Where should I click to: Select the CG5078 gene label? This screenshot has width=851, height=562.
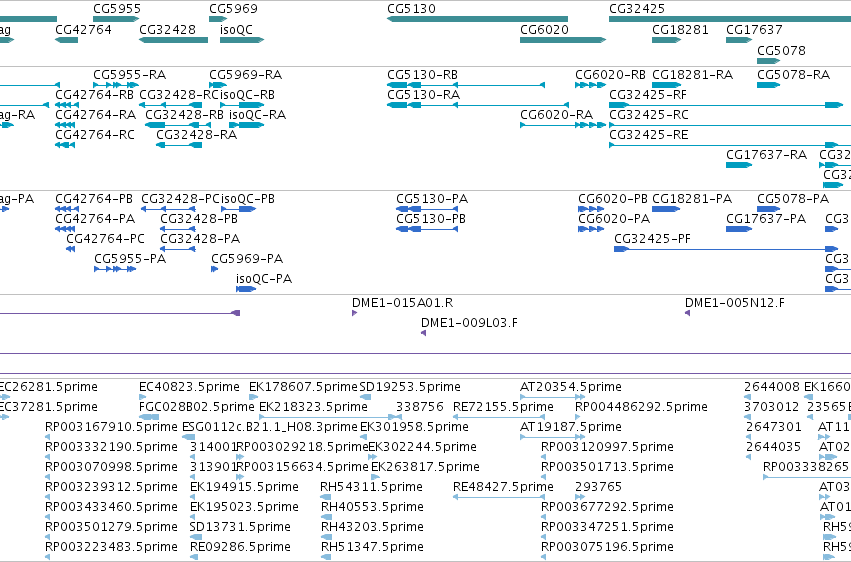(781, 50)
